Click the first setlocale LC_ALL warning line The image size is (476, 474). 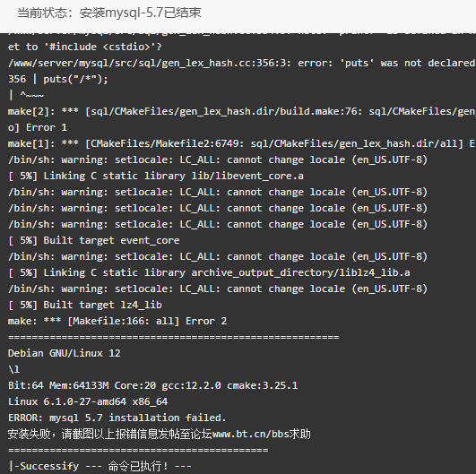click(218, 159)
